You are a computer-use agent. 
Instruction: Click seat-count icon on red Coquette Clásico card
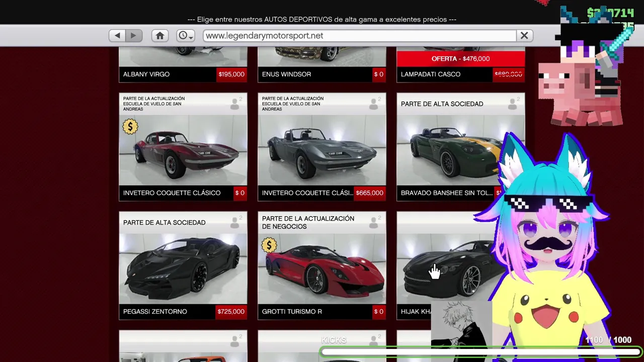235,104
